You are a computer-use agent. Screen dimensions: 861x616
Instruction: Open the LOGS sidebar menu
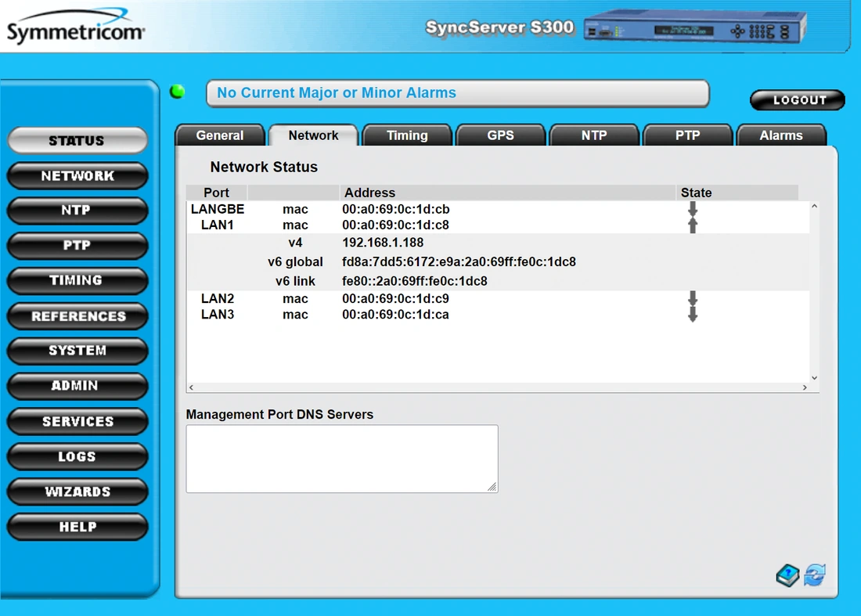[77, 456]
